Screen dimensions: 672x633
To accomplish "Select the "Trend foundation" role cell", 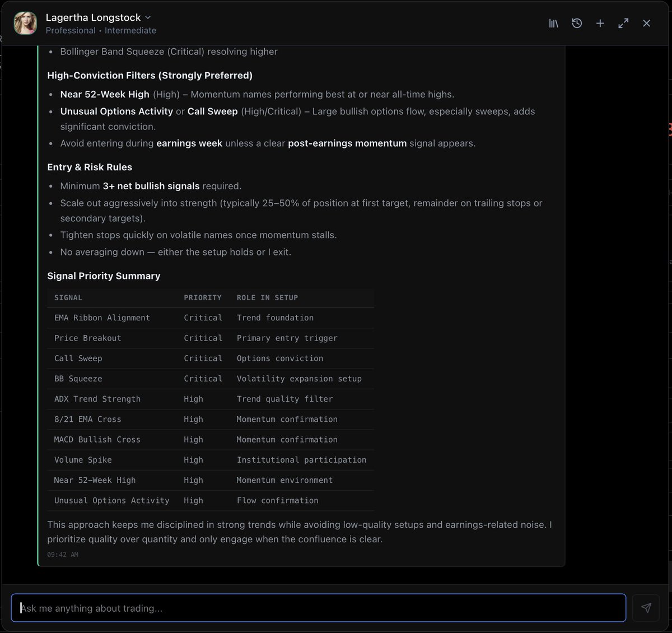I will click(x=275, y=318).
